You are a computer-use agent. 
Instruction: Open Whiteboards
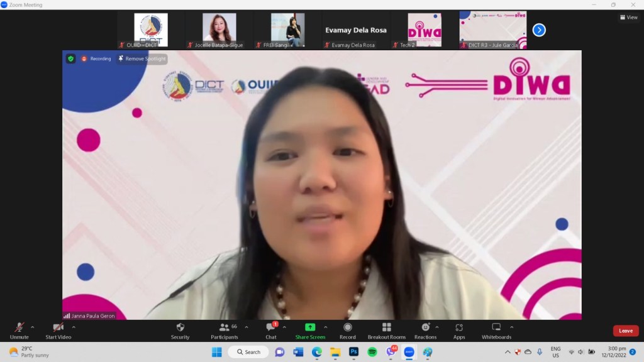(x=496, y=331)
